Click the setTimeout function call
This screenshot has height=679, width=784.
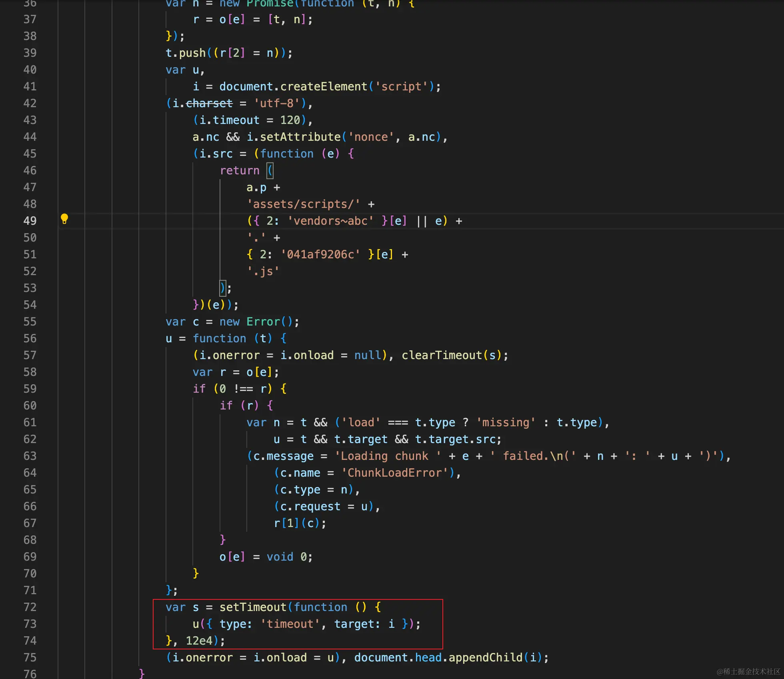(x=253, y=607)
